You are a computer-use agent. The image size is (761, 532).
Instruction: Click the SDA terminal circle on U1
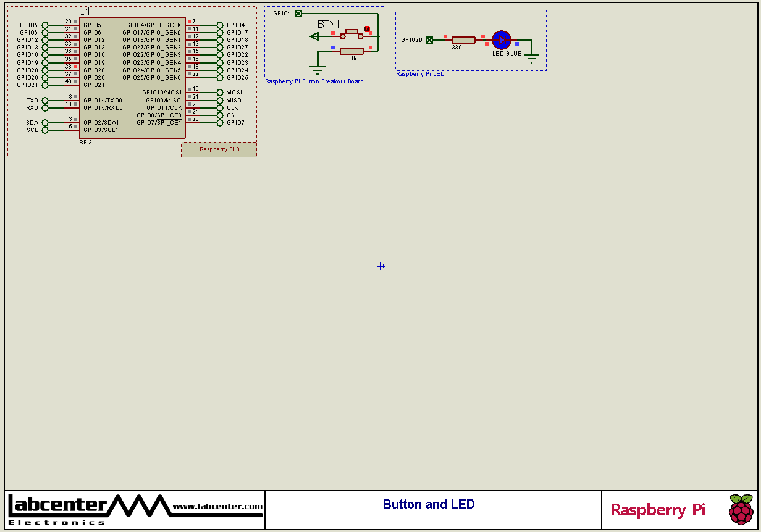(x=45, y=123)
